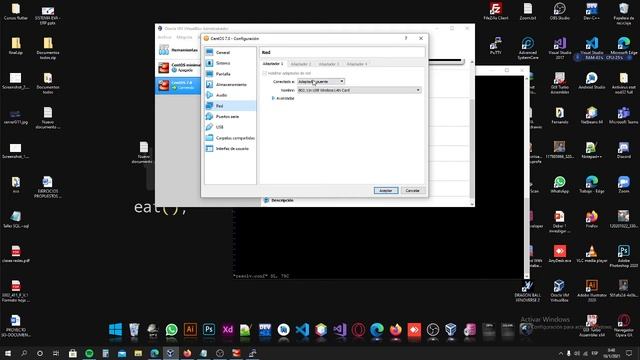This screenshot has height=360, width=640.
Task: Click the Windows logo in the dock
Action: [115, 329]
